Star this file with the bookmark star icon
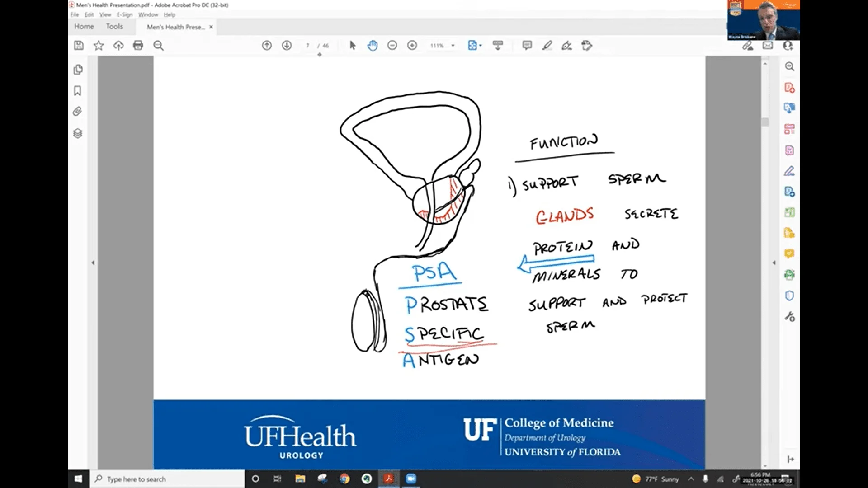This screenshot has width=868, height=488. pyautogui.click(x=99, y=45)
